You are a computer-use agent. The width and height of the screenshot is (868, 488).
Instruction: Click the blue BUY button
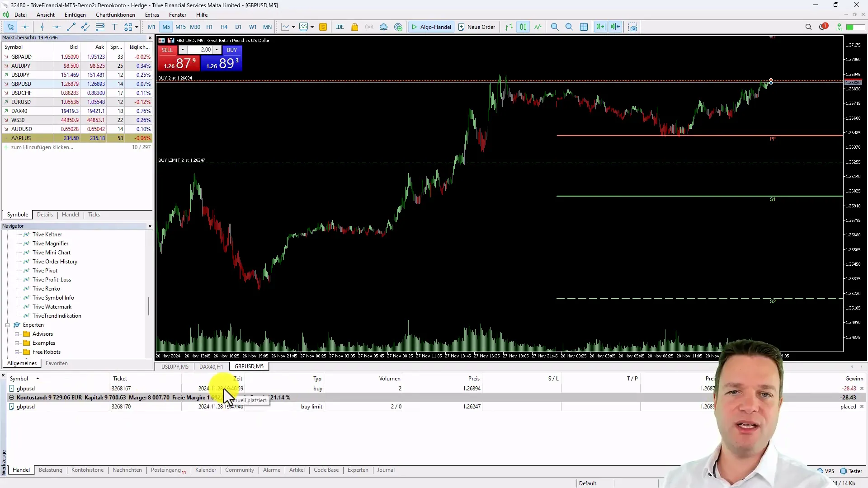click(232, 50)
